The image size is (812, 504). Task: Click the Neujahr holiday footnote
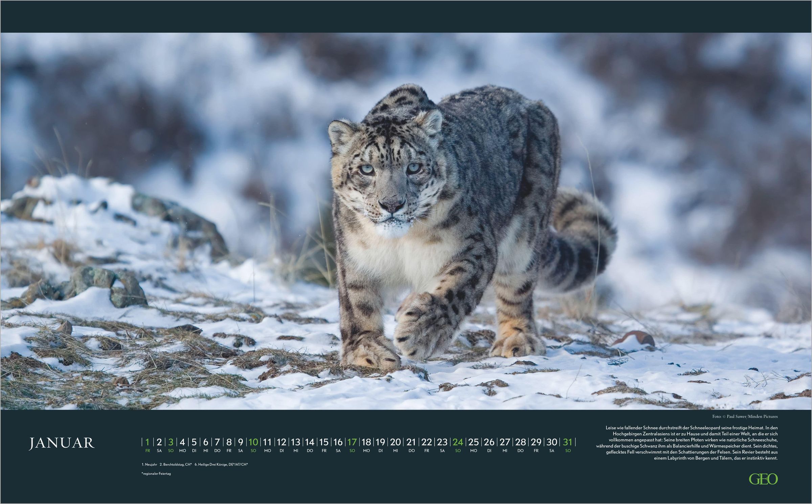pos(149,464)
